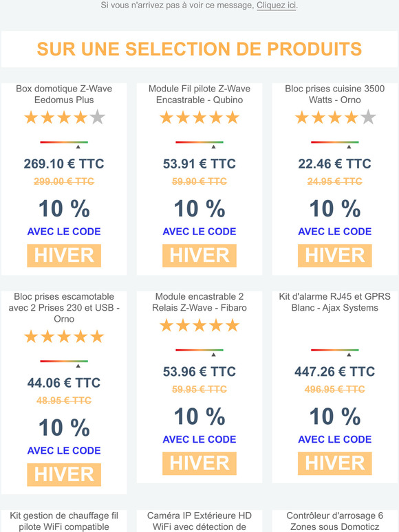Screen dimensions: 399x532
Task: Click the five-star rating of Fibaro 2 Relais module
Action: (199, 325)
